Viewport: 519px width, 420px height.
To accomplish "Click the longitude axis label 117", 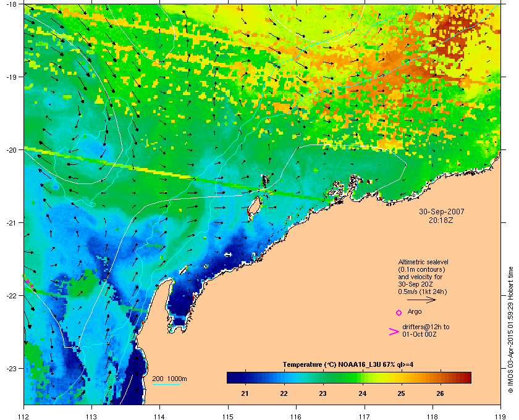I will pos(365,416).
